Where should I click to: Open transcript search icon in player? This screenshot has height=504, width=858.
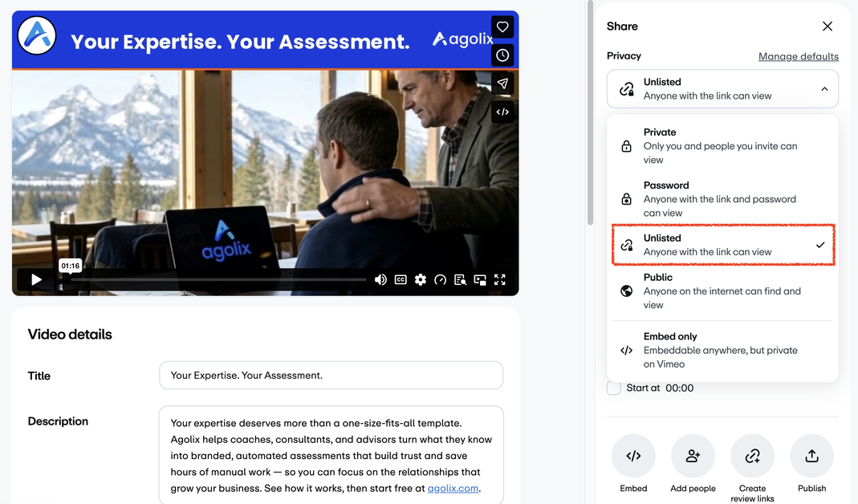[460, 279]
